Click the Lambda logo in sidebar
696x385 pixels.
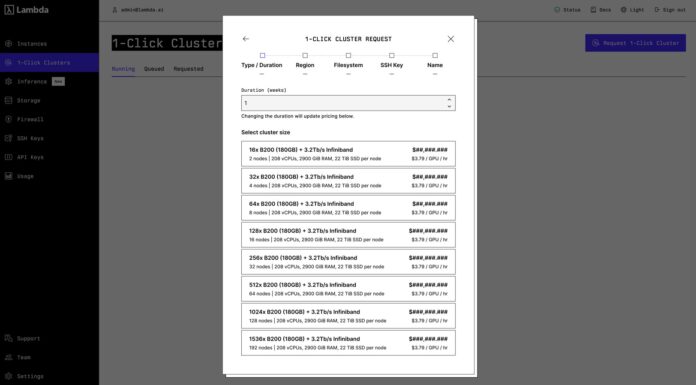click(27, 10)
